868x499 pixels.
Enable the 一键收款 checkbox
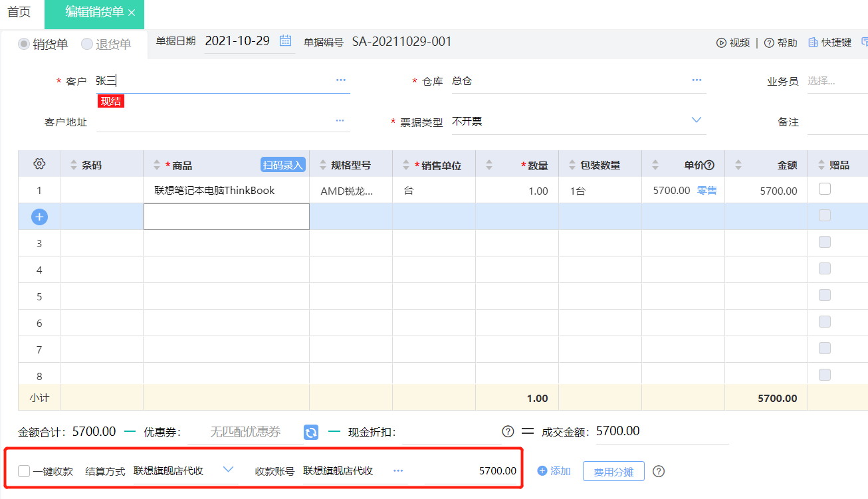(x=24, y=471)
